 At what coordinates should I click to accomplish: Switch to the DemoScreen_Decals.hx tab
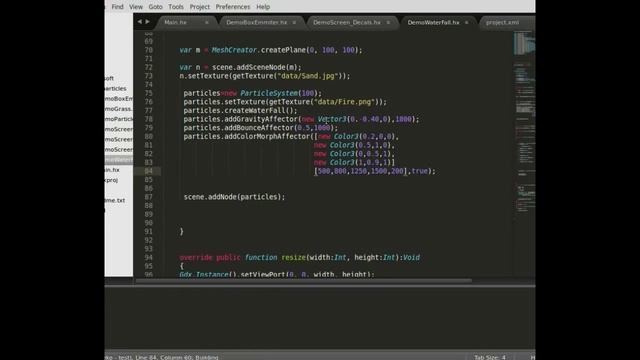point(347,22)
